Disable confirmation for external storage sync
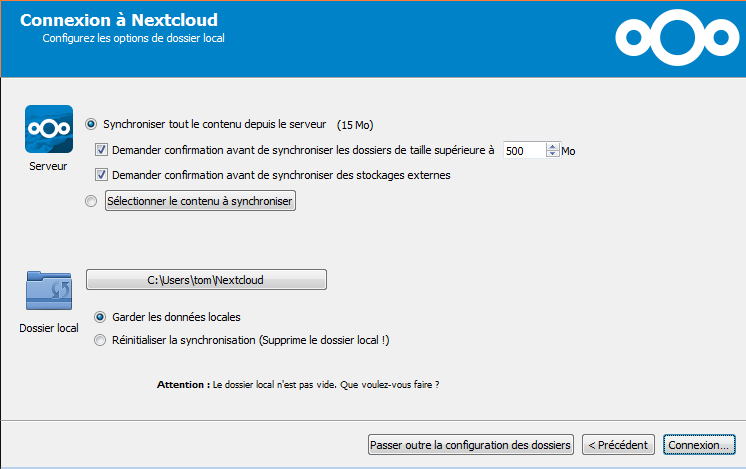The width and height of the screenshot is (746, 469). click(x=101, y=175)
